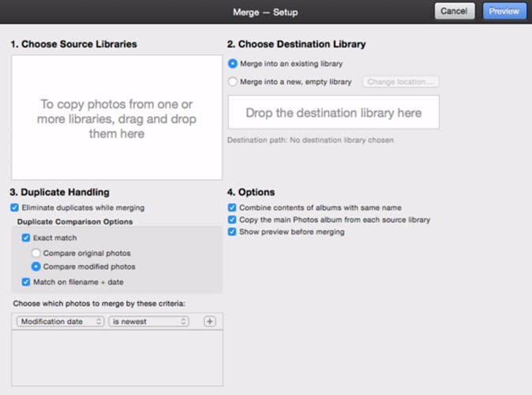Image resolution: width=532 pixels, height=395 pixels.
Task: Click the empty criteria list area
Action: tap(117, 358)
